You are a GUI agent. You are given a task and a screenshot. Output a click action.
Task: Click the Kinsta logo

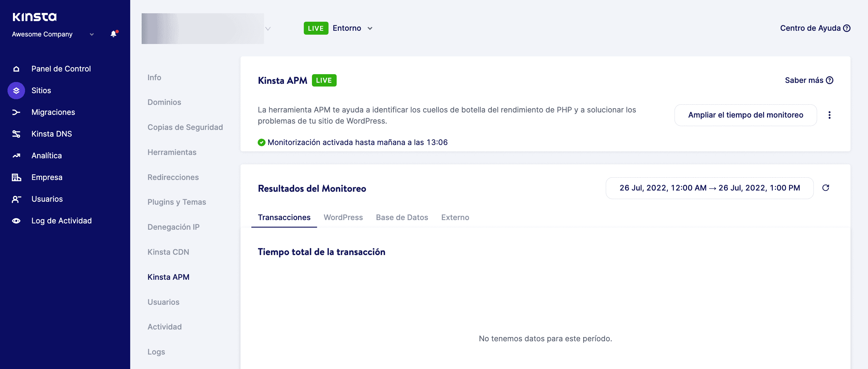35,17
